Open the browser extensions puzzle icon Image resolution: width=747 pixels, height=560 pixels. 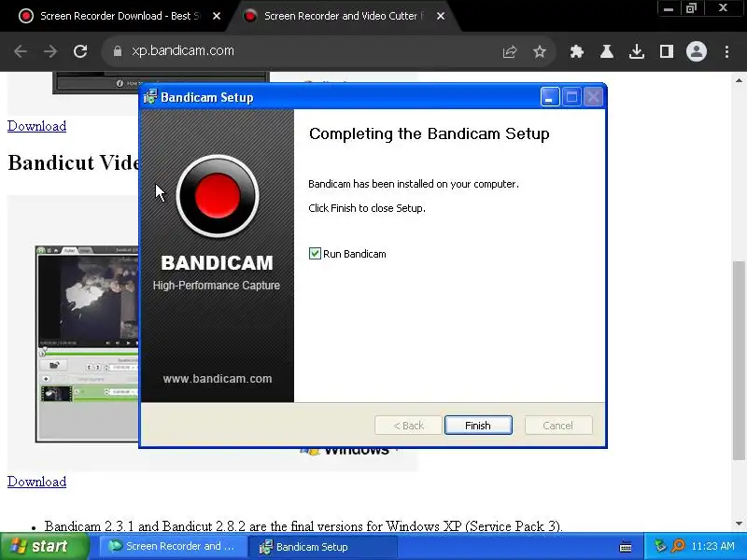coord(576,51)
